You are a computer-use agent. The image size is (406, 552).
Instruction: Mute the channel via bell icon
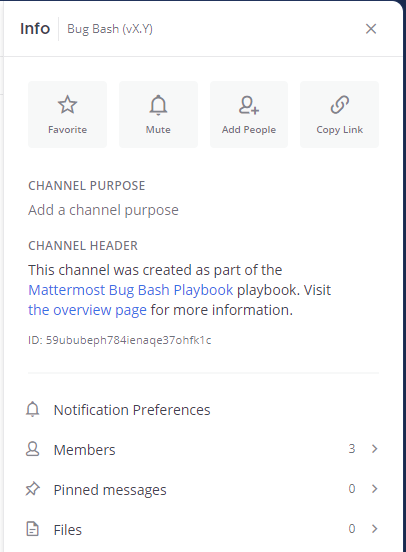(x=158, y=105)
